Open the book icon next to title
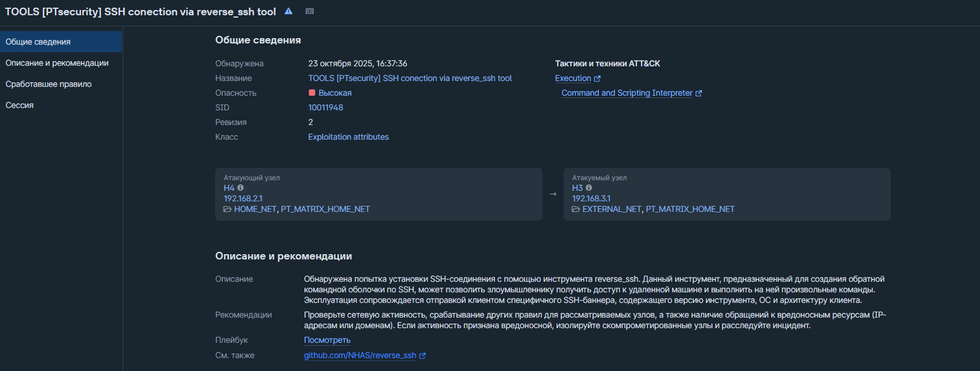980x371 pixels. pyautogui.click(x=310, y=11)
